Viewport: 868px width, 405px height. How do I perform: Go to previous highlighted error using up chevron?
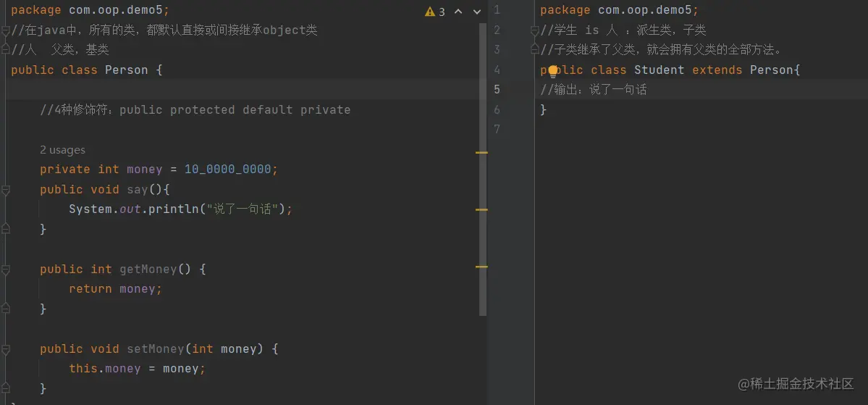click(458, 12)
